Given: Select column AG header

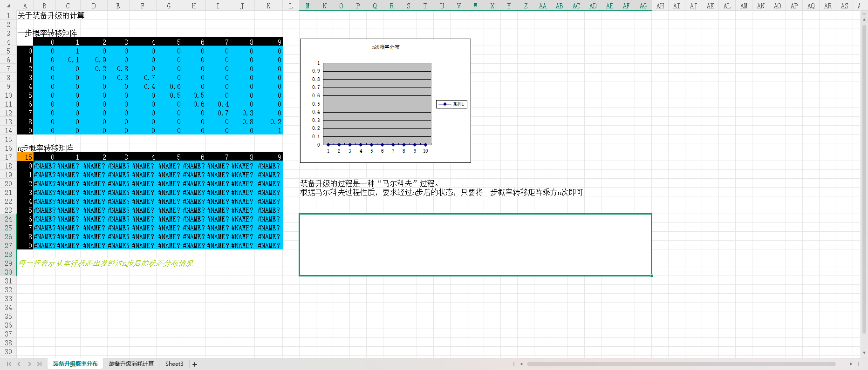Looking at the screenshot, I should [643, 6].
